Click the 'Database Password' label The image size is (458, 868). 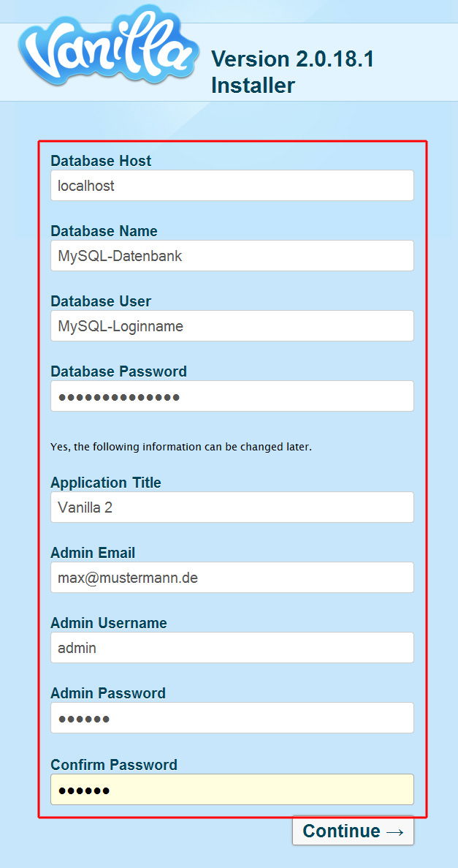(x=118, y=371)
